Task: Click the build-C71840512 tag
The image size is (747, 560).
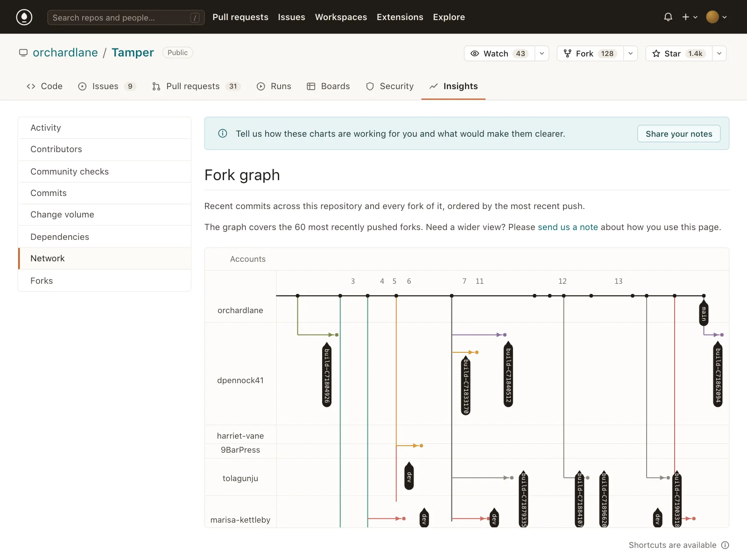Action: click(x=508, y=375)
